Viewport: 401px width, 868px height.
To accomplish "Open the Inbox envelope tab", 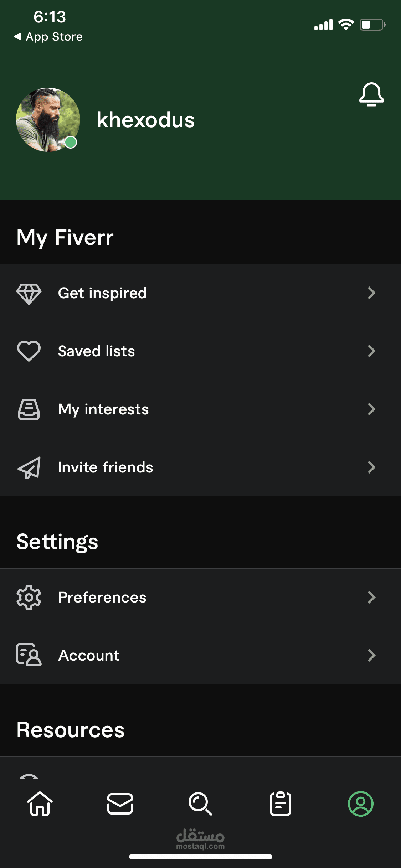I will pos(120,804).
